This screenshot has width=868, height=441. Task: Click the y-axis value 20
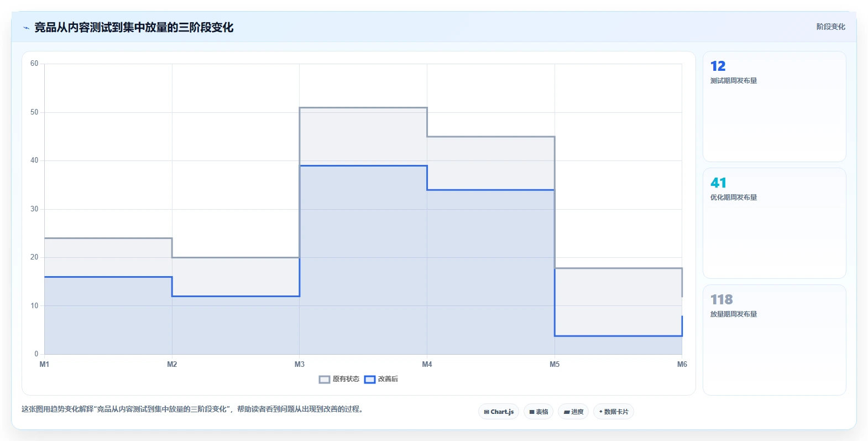[34, 257]
